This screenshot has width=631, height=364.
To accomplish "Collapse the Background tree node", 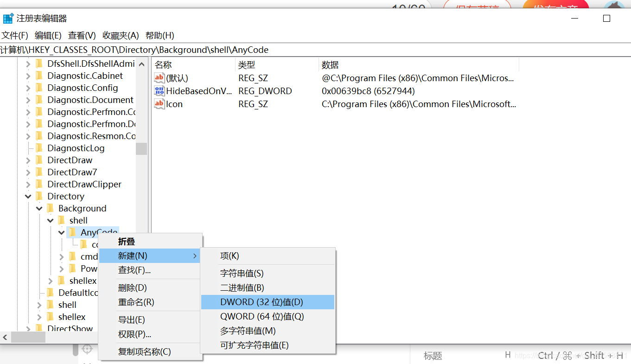I will (x=39, y=208).
